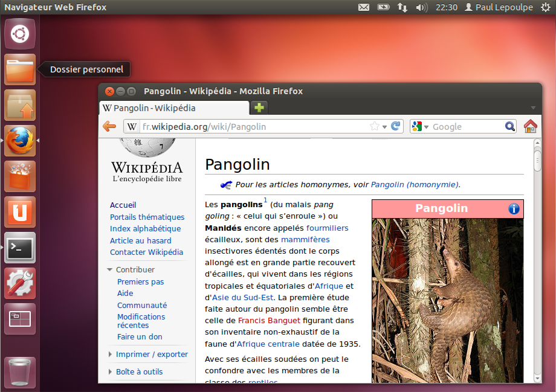
Task: Click the Firefox window title bar text
Action: (224, 91)
